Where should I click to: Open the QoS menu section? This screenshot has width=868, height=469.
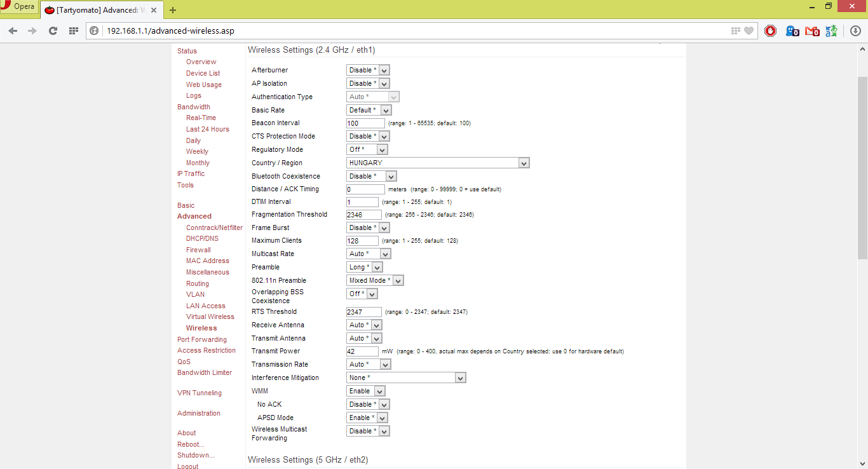tap(184, 362)
